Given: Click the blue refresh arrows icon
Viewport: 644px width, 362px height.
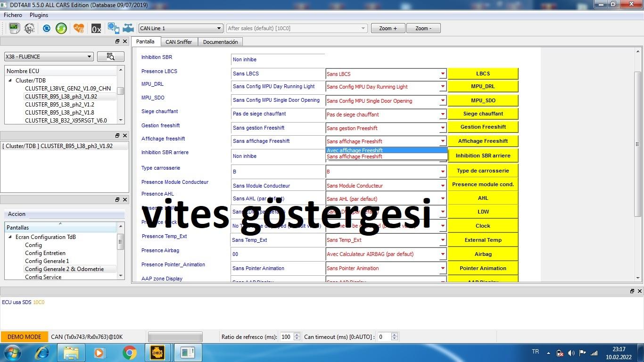Looking at the screenshot, I should 46,28.
